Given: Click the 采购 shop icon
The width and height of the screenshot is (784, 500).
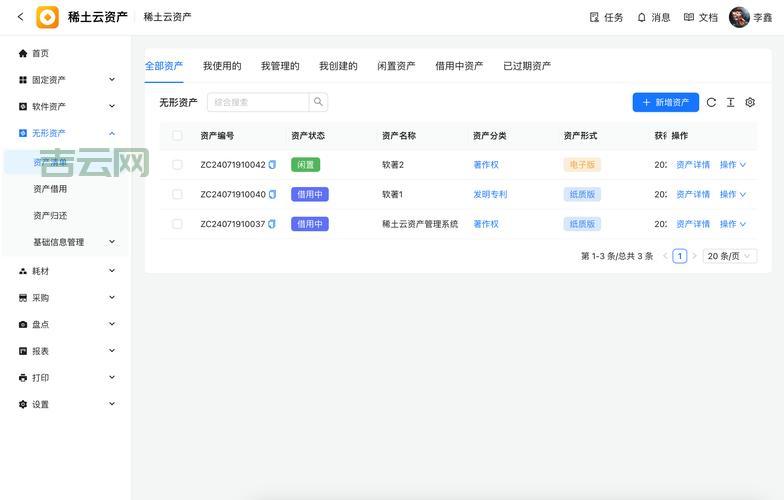Looking at the screenshot, I should 22,298.
